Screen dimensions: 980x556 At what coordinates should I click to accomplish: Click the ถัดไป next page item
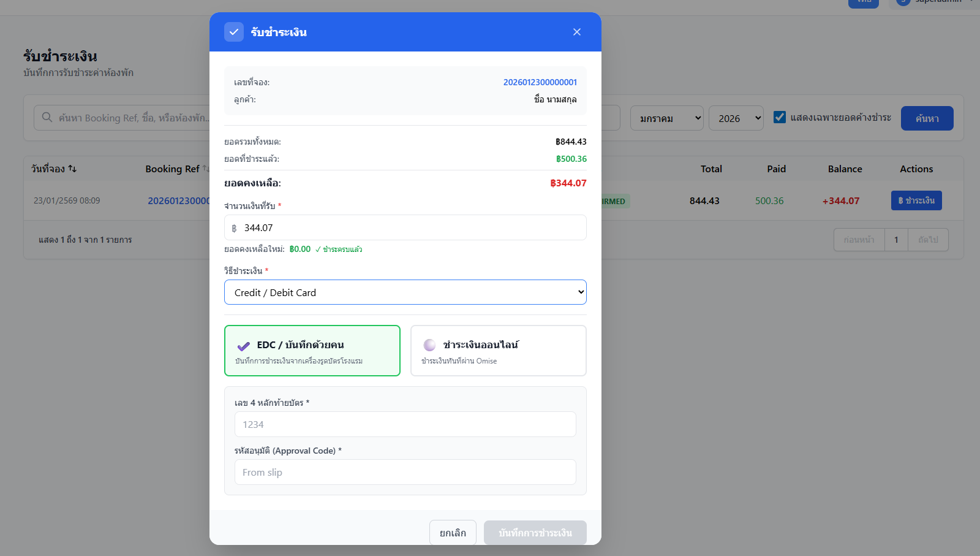pyautogui.click(x=928, y=240)
